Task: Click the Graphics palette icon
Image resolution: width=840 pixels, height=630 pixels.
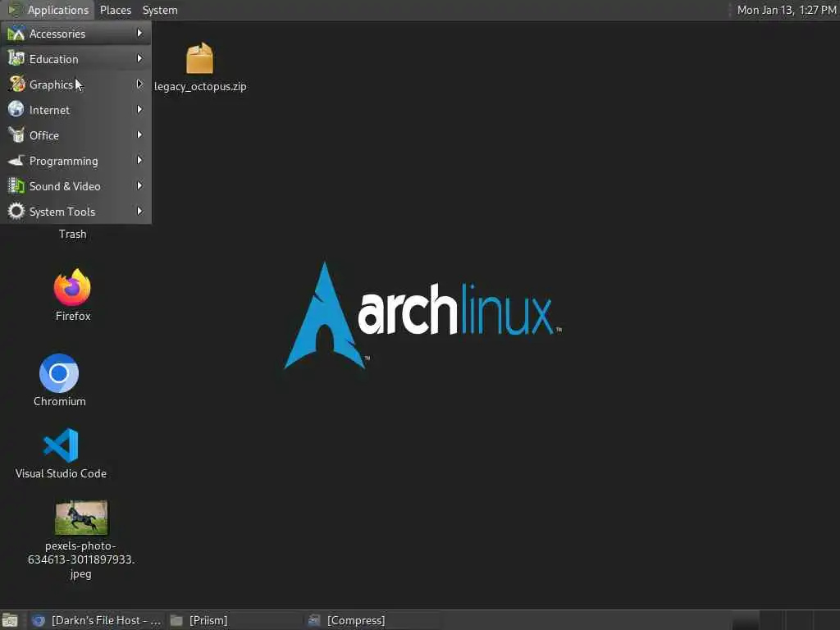Action: pos(16,84)
